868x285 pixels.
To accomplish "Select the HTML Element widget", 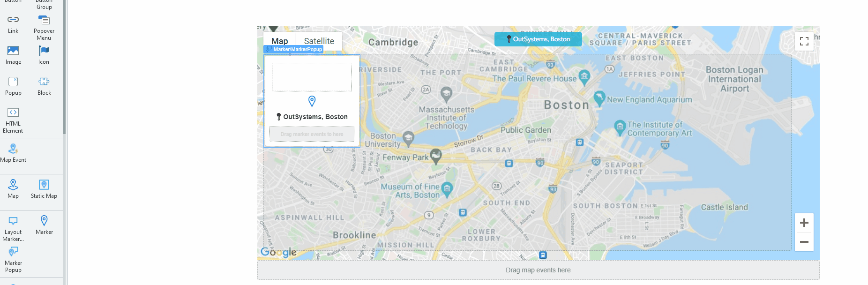I will tap(13, 120).
